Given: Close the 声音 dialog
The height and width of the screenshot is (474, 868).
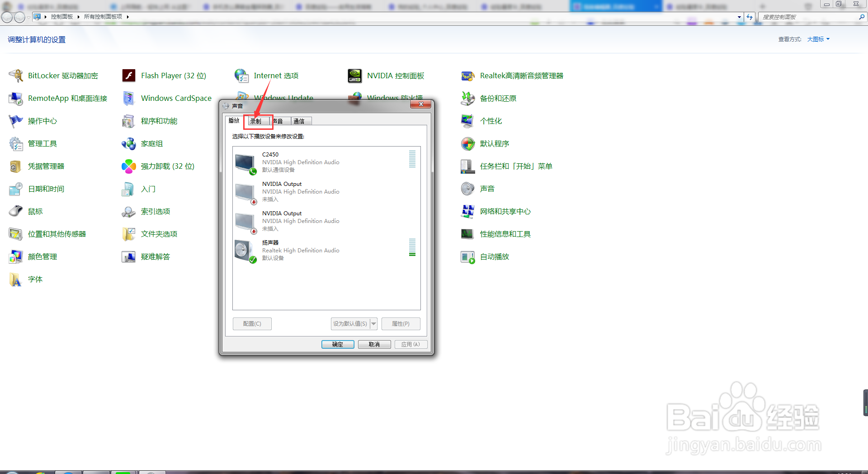Looking at the screenshot, I should (421, 104).
